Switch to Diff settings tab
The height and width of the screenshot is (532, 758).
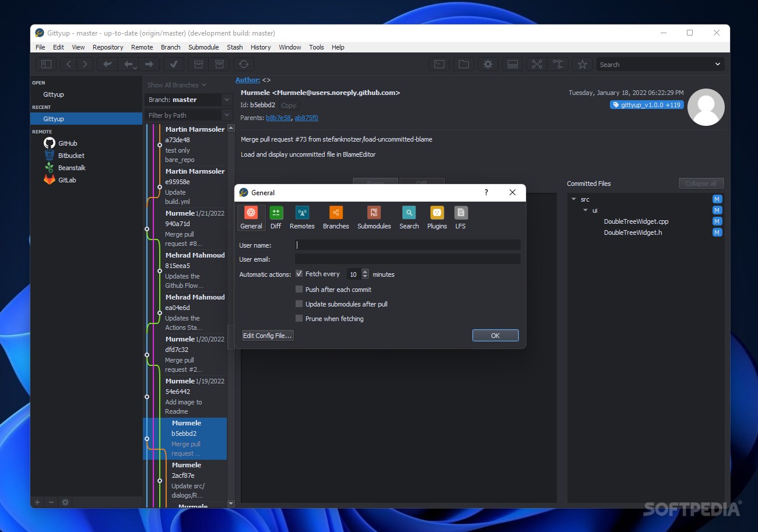coord(276,218)
